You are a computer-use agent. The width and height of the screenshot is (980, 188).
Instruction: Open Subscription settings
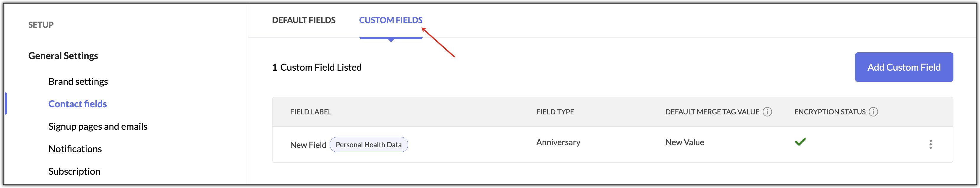74,171
